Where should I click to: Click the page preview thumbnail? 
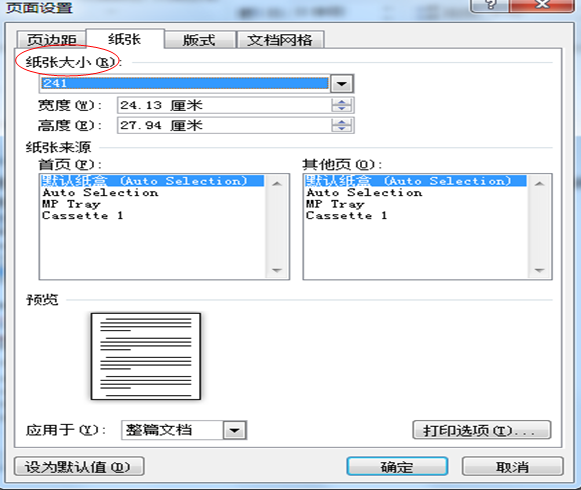point(146,357)
